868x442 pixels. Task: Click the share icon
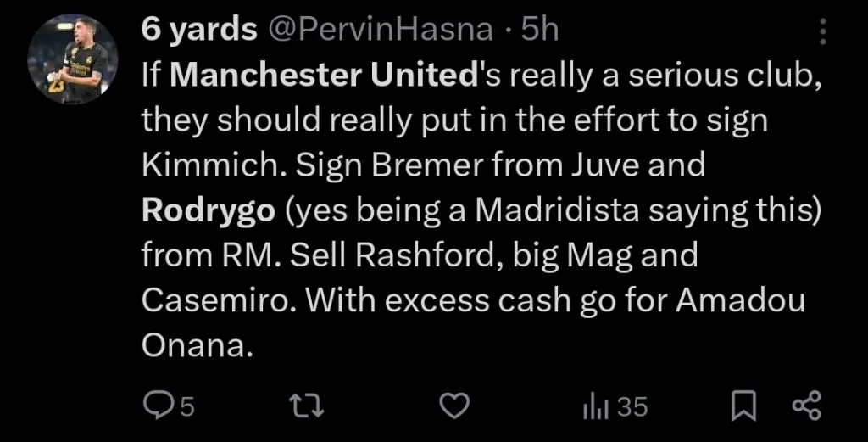point(806,407)
